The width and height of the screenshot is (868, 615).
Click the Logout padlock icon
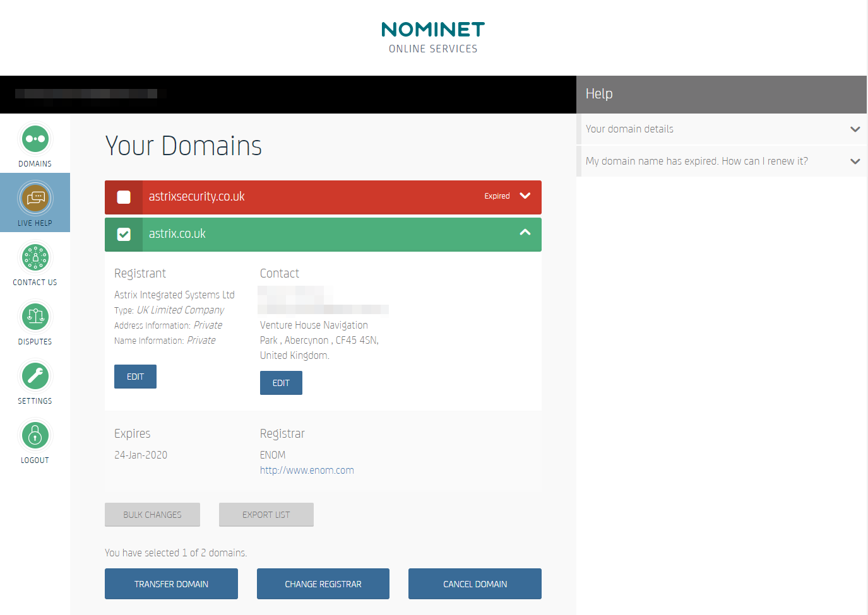coord(35,435)
